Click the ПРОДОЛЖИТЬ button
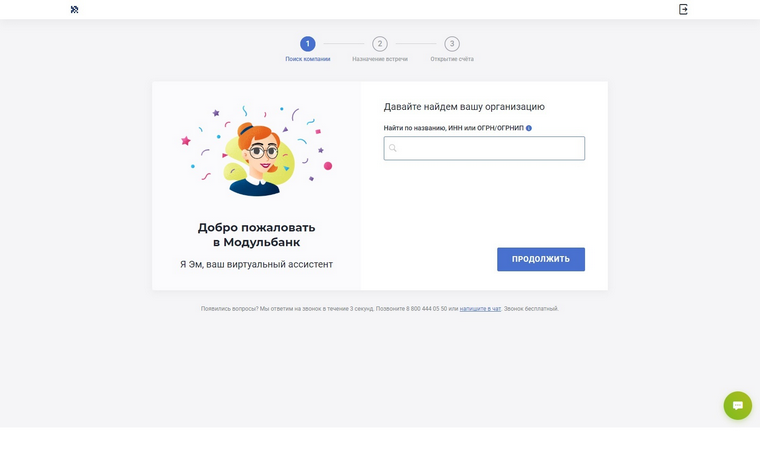The height and width of the screenshot is (460, 760). click(541, 259)
